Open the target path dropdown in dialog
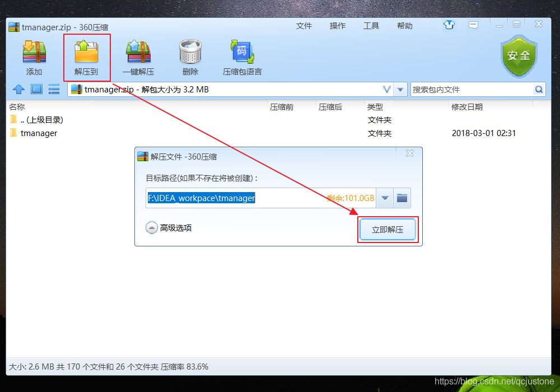 pos(385,198)
